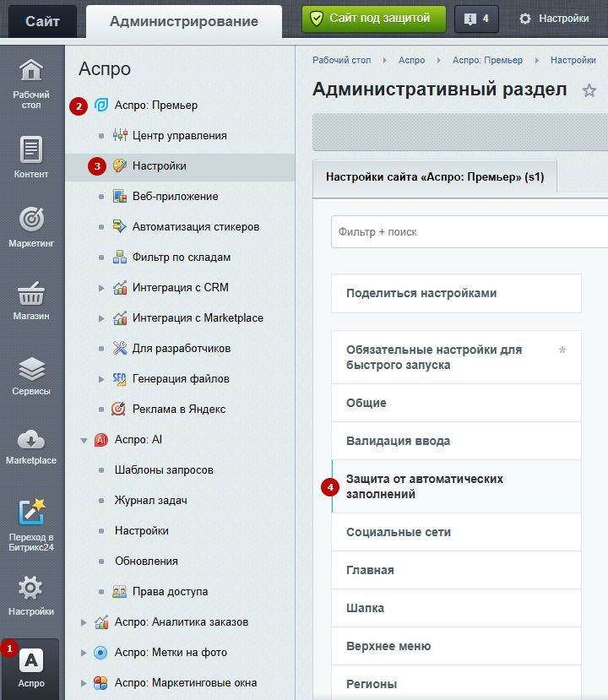Image resolution: width=608 pixels, height=700 pixels.
Task: Click Веб-приложение icon in tree
Action: pyautogui.click(x=120, y=196)
